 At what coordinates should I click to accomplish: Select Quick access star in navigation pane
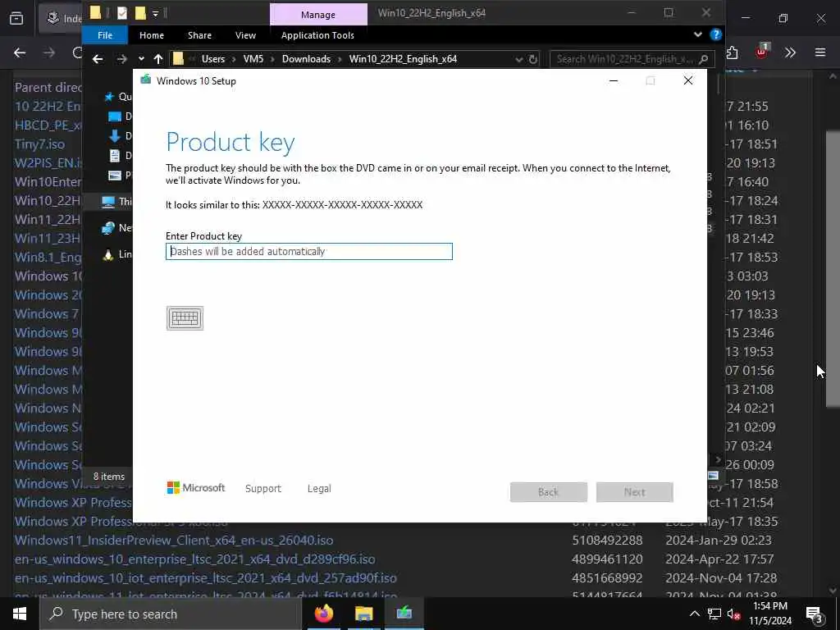(x=109, y=97)
